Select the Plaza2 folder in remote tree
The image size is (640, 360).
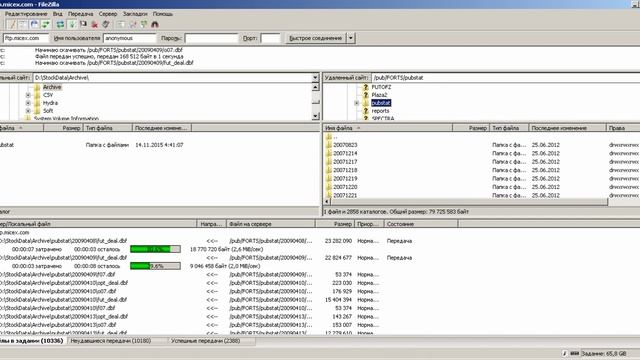[379, 95]
